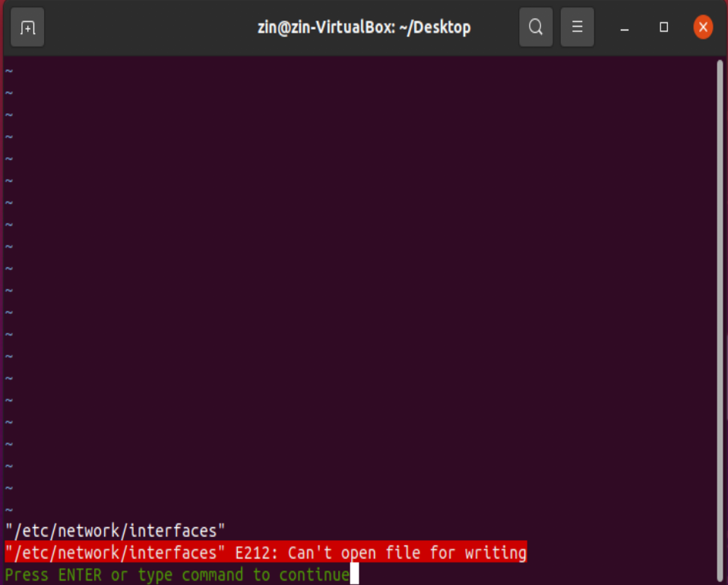
Task: Close the terminal window
Action: click(703, 27)
